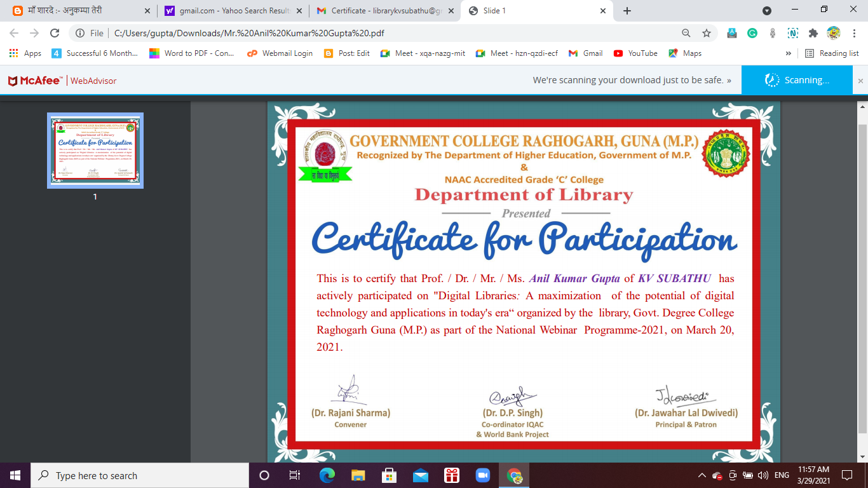The image size is (868, 488).
Task: Open the Apps shortcut in bookmarks bar
Action: (x=25, y=53)
